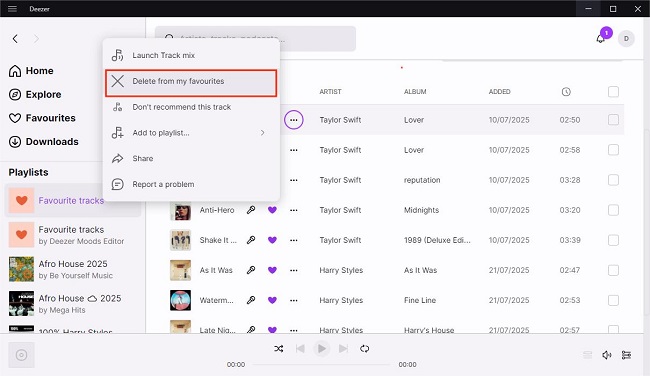Go forward with the right arrow
This screenshot has width=650, height=376.
[36, 39]
